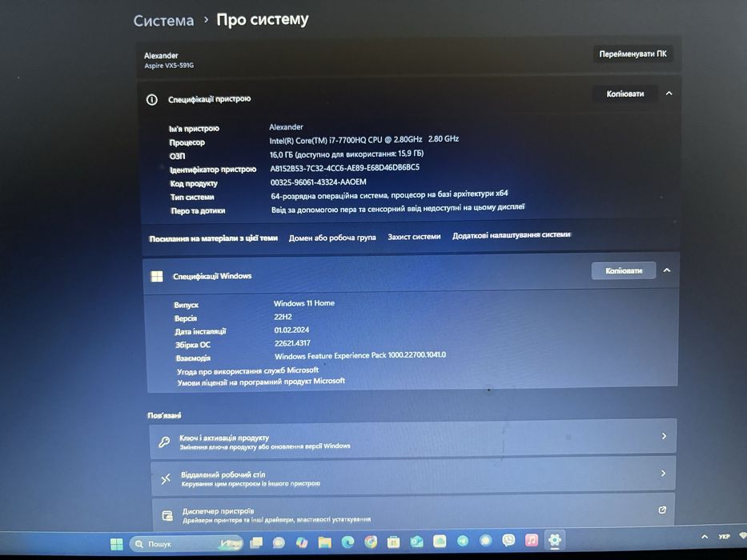
Task: Select processor text Intel Core i7-7700HQ
Action: tap(364, 140)
